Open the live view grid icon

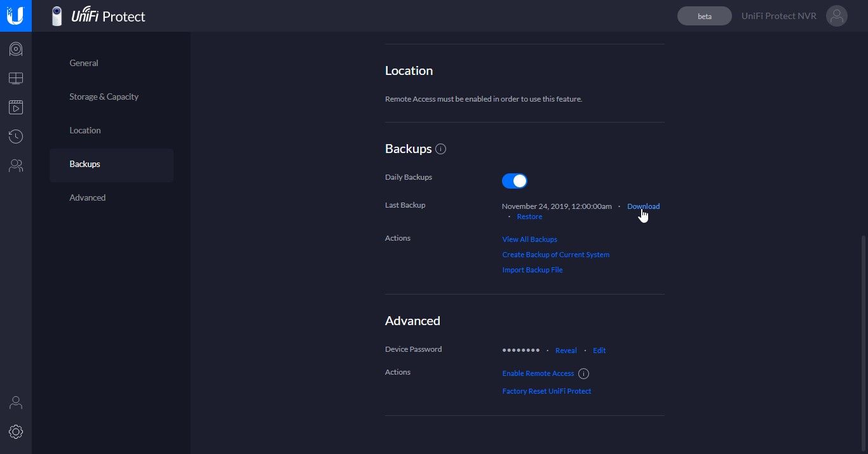tap(16, 78)
